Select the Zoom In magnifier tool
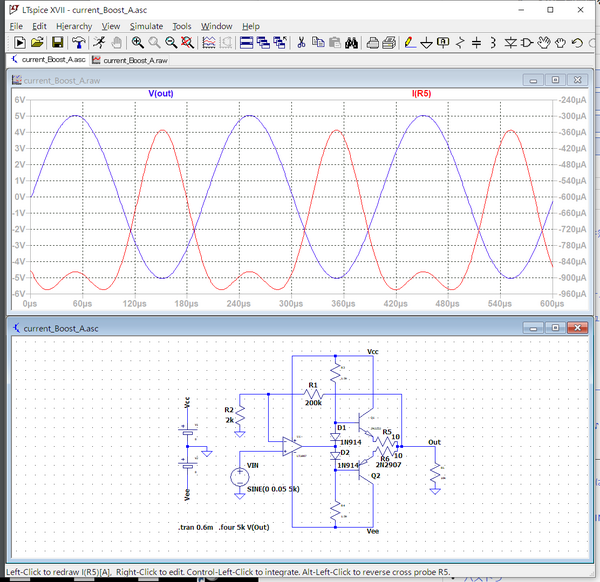The image size is (600, 582). coord(137,43)
